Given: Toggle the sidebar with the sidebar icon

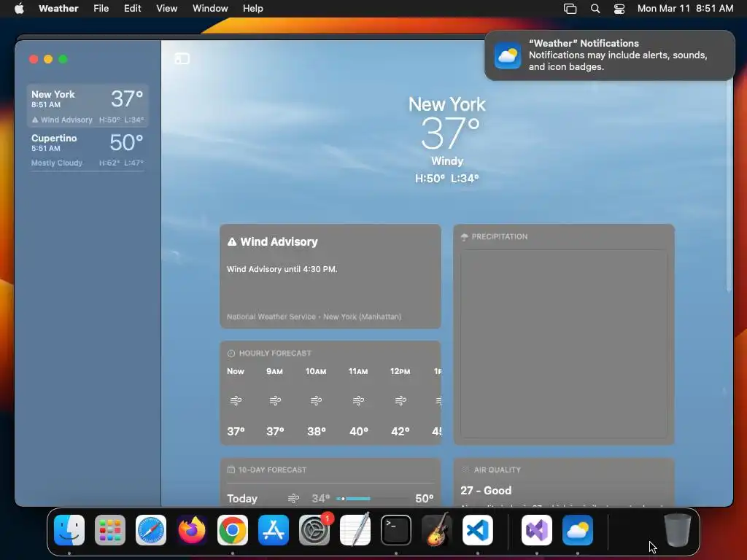Looking at the screenshot, I should (182, 58).
